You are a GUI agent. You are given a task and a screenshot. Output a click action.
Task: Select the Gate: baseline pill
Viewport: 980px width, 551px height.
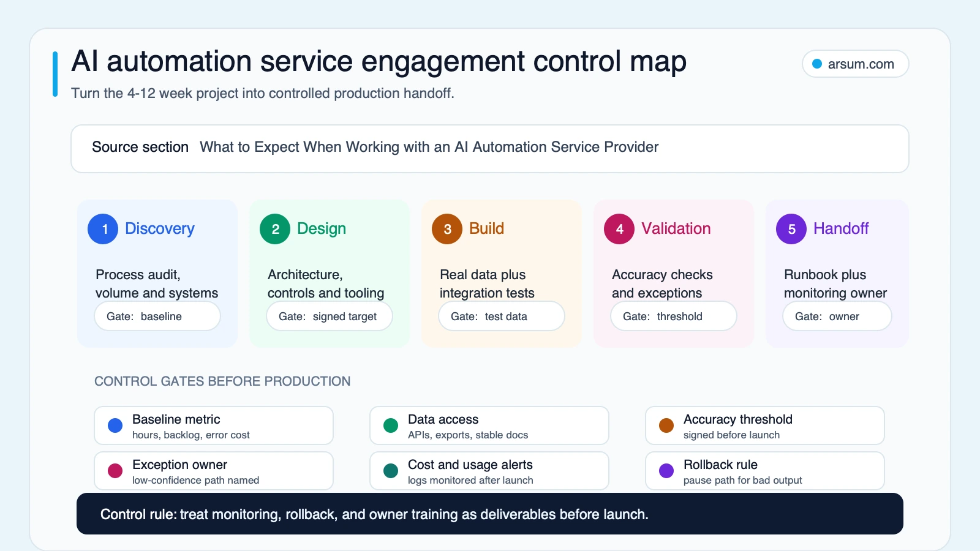click(x=157, y=317)
